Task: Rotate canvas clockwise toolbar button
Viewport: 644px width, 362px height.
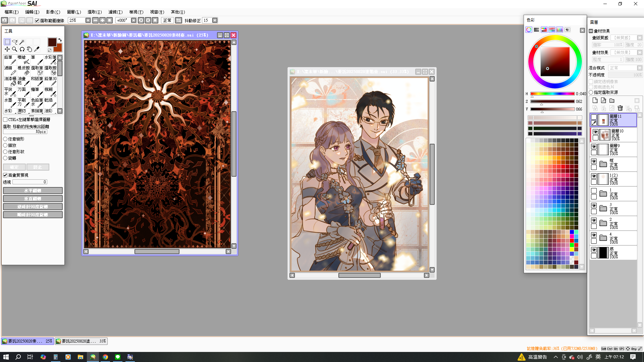Action: pyautogui.click(x=148, y=20)
